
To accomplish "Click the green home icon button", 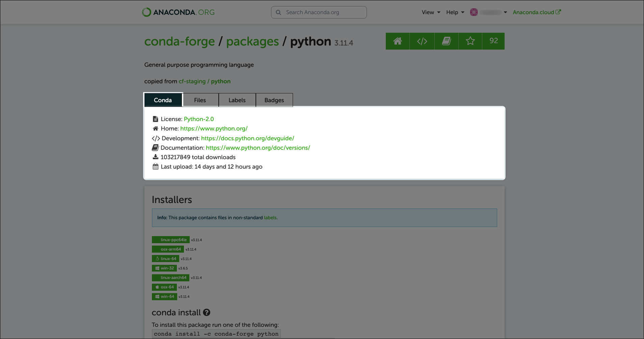I will tap(398, 41).
